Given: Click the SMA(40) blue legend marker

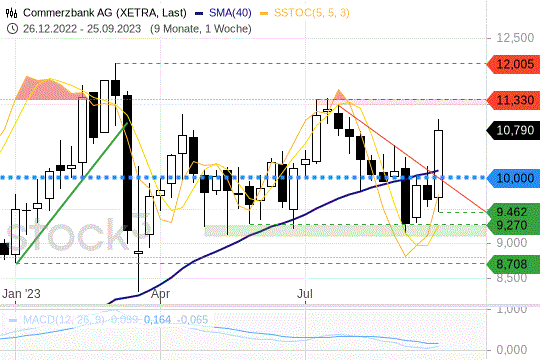Looking at the screenshot, I should [199, 13].
